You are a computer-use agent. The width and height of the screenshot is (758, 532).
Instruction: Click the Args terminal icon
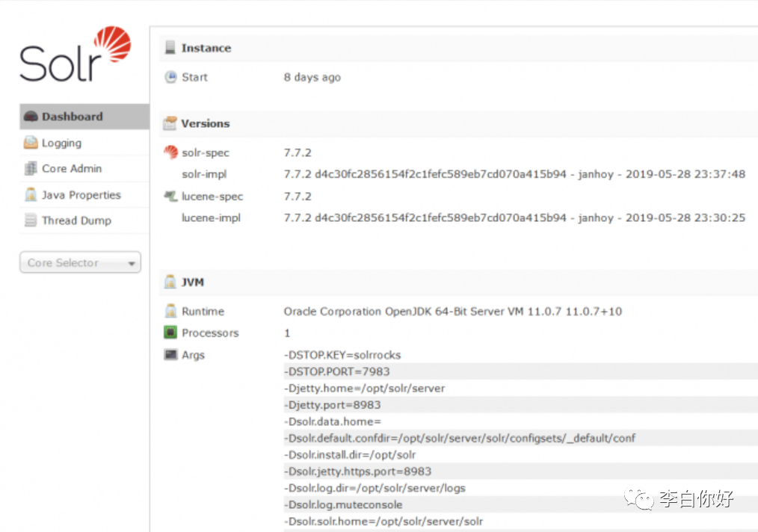coord(170,355)
